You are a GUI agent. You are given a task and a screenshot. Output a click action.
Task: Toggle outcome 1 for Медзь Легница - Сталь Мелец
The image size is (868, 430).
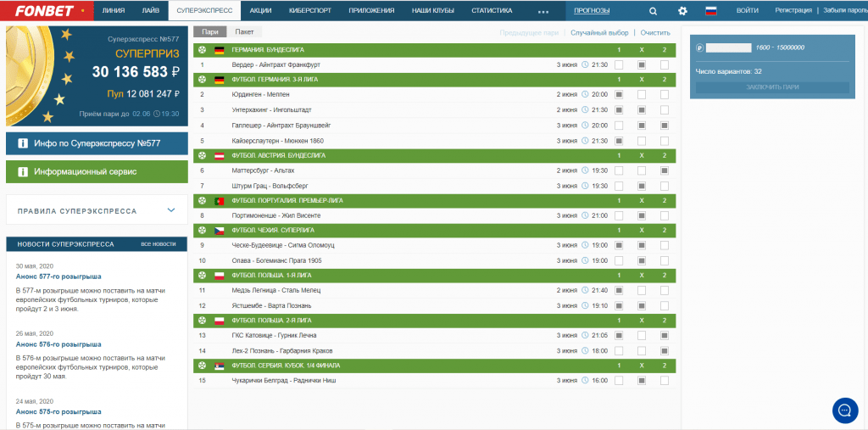pos(618,290)
